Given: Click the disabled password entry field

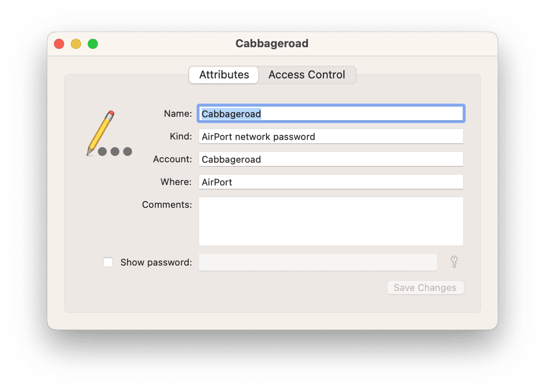Looking at the screenshot, I should tap(318, 262).
